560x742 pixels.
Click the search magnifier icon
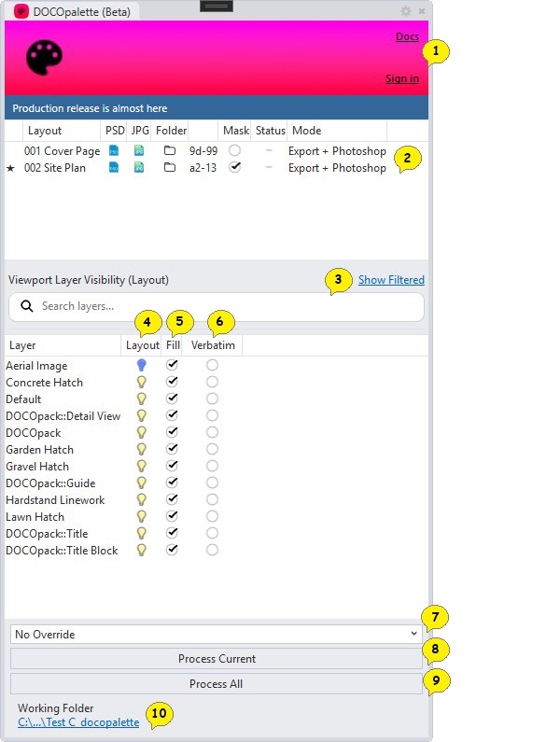(x=27, y=306)
